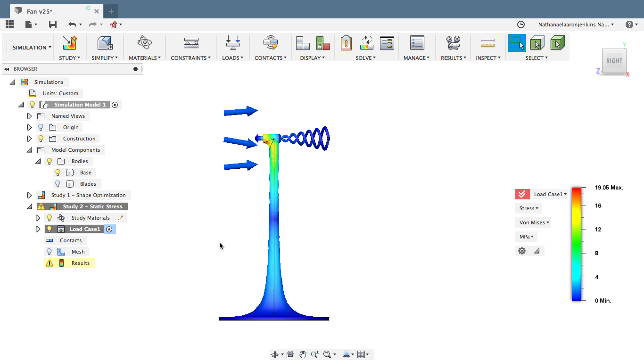The image size is (644, 362).
Task: Toggle visibility bulb of Simulation Model 1
Action: (33, 105)
